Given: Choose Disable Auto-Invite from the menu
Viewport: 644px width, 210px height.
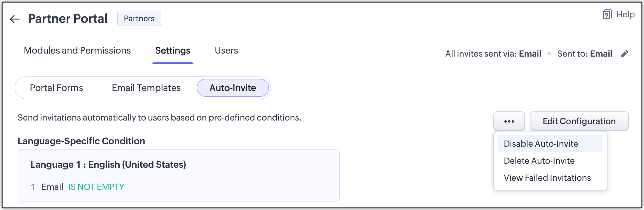Looking at the screenshot, I should pos(541,144).
